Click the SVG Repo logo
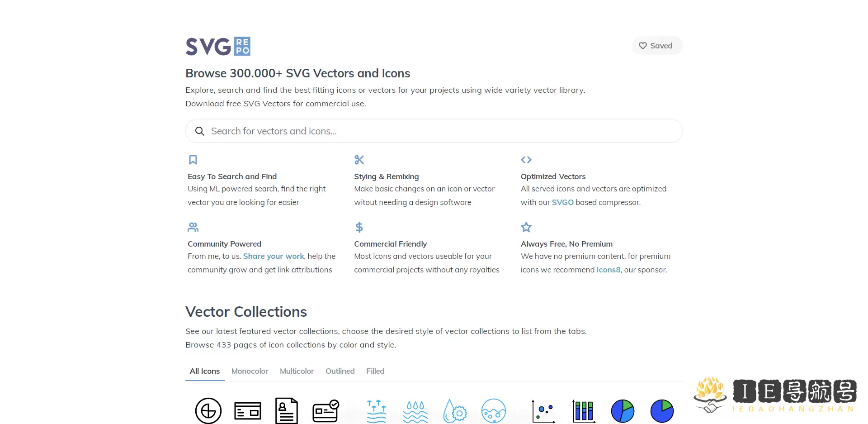The image size is (868, 424). click(218, 46)
